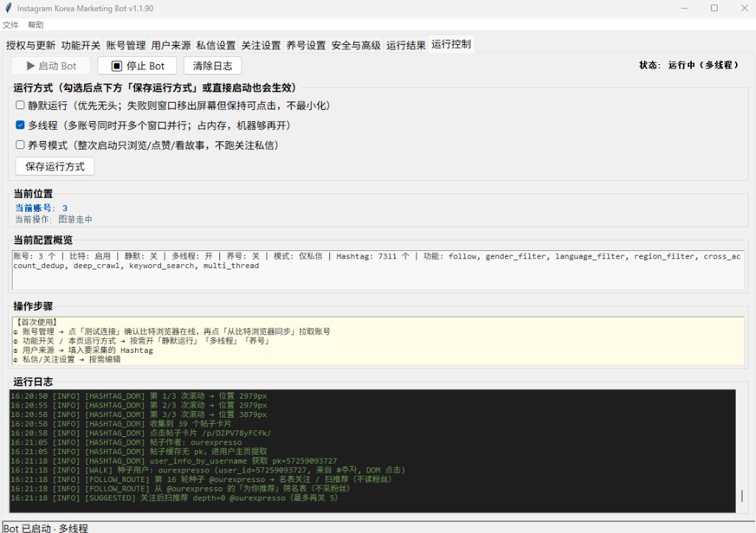Click inside the 当前配置概览 text box

378,270
